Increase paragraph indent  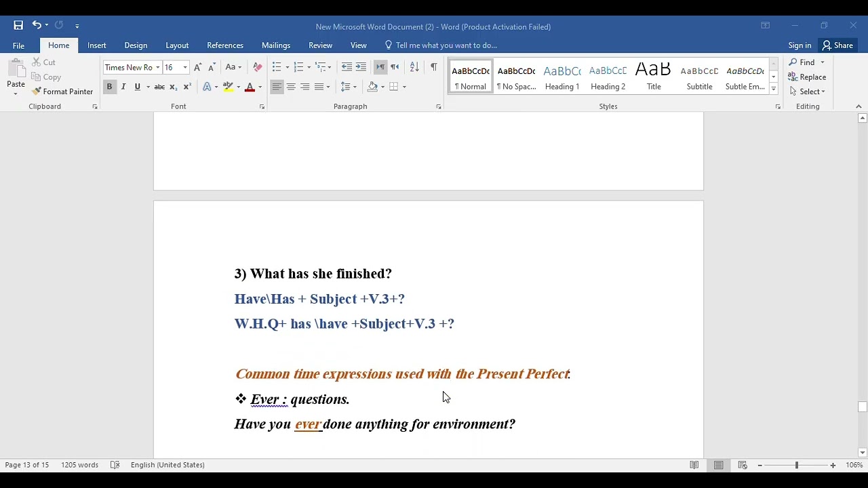pyautogui.click(x=361, y=67)
